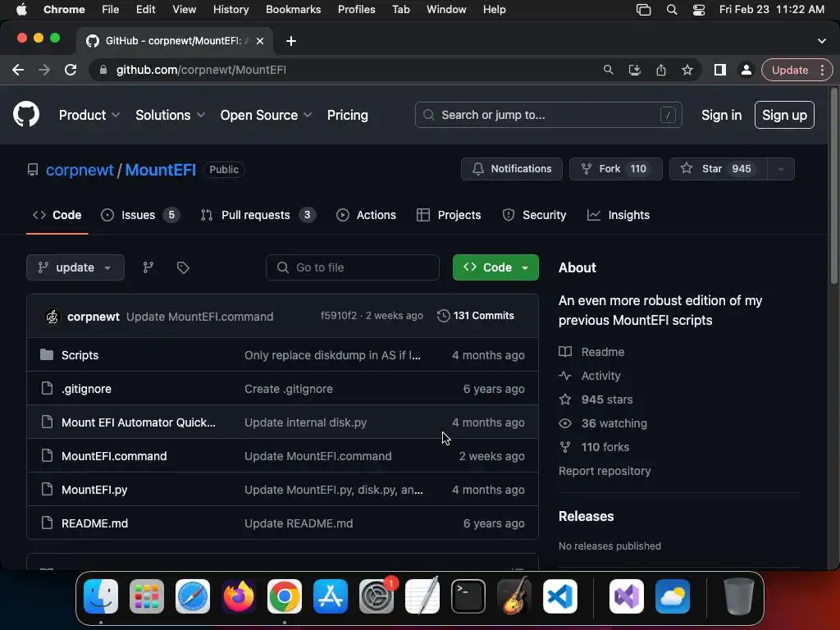This screenshot has width=840, height=630.
Task: Open Terminal from the Dock
Action: pyautogui.click(x=468, y=596)
